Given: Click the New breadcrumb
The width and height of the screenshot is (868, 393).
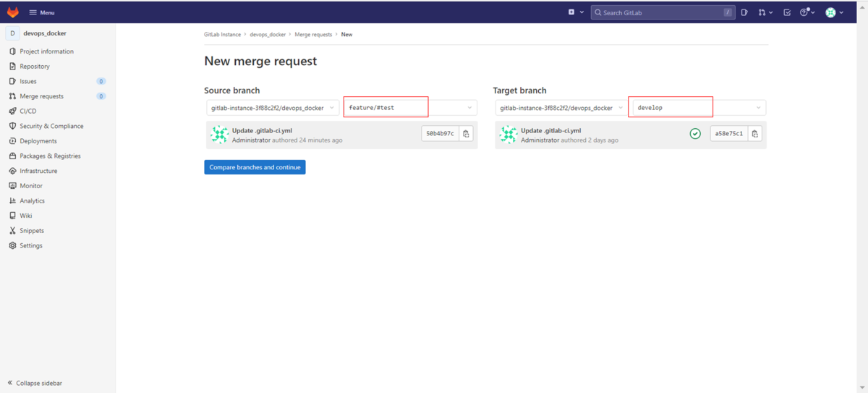Looking at the screenshot, I should coord(346,35).
